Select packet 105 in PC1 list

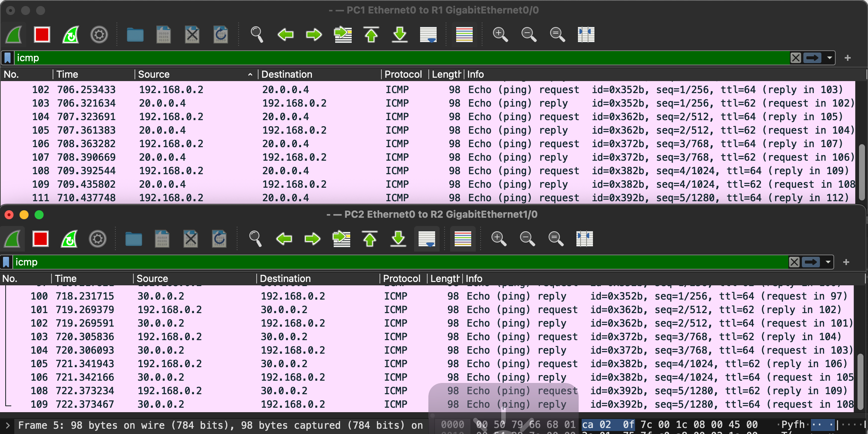pos(225,130)
